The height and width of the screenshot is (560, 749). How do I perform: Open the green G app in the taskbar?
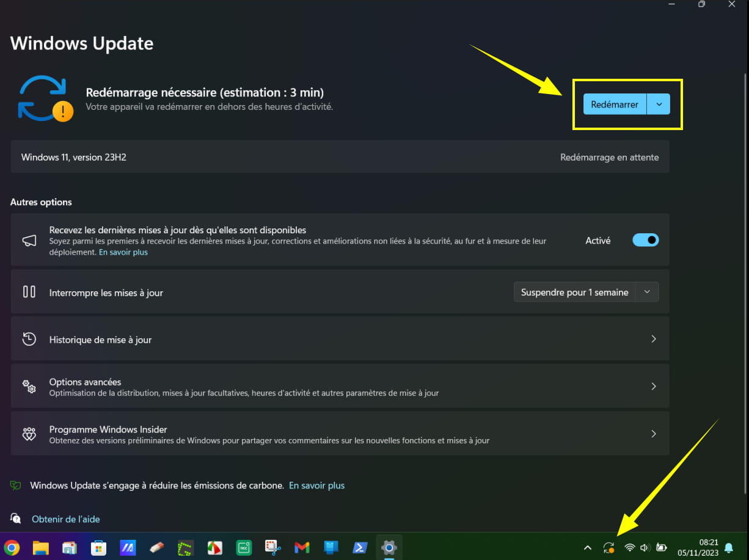(186, 547)
